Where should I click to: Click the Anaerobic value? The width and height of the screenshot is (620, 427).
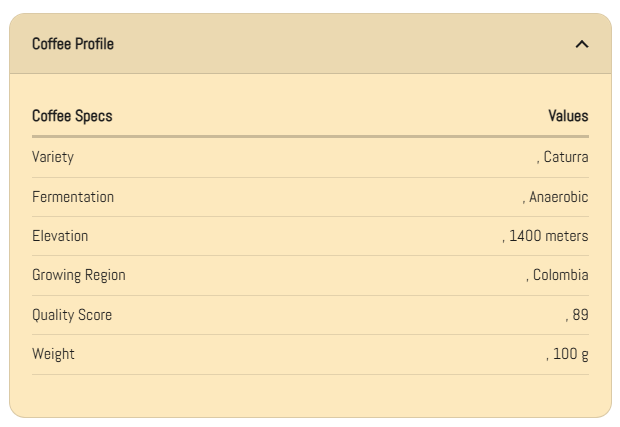click(x=558, y=197)
